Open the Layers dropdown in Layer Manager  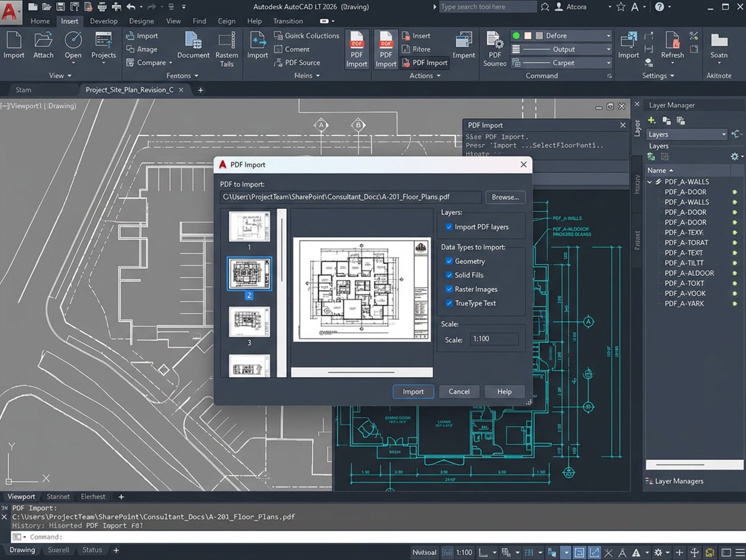tap(686, 134)
